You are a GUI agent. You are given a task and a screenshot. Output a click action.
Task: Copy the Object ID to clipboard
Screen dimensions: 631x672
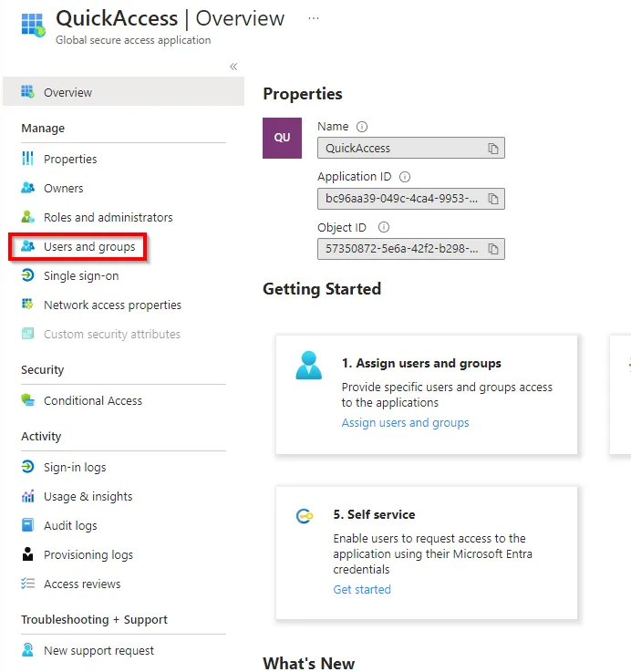493,249
